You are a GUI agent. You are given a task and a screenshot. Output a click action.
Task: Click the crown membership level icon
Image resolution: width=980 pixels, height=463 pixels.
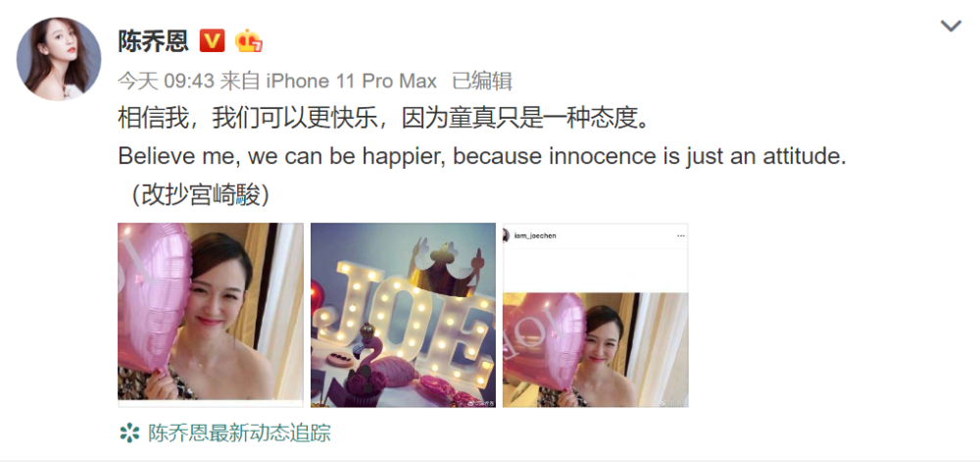click(x=248, y=41)
